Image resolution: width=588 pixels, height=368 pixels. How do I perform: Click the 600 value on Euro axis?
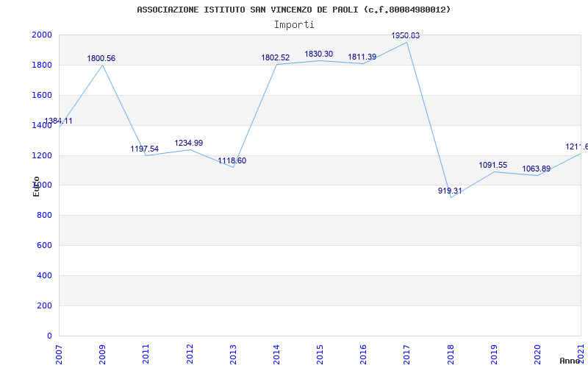click(44, 245)
